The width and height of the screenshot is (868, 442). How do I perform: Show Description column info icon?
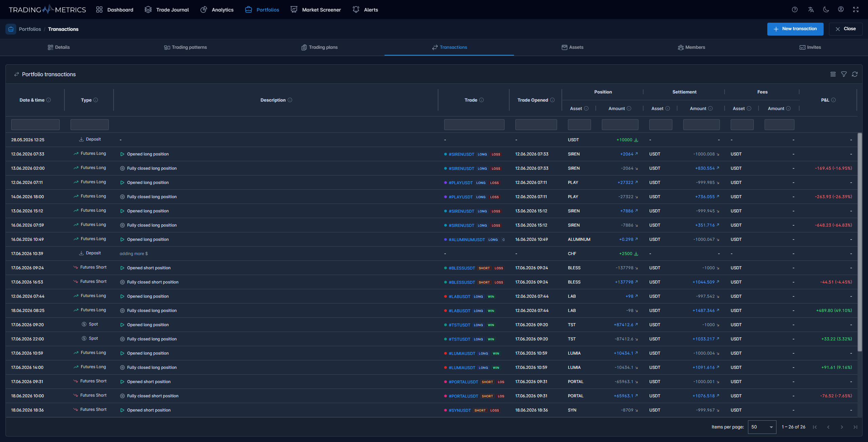(290, 100)
